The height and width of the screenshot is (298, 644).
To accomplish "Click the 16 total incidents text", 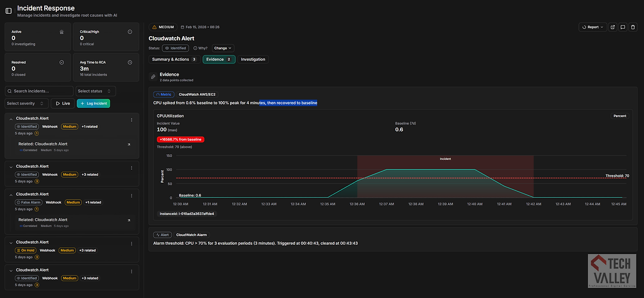I will 94,75.
